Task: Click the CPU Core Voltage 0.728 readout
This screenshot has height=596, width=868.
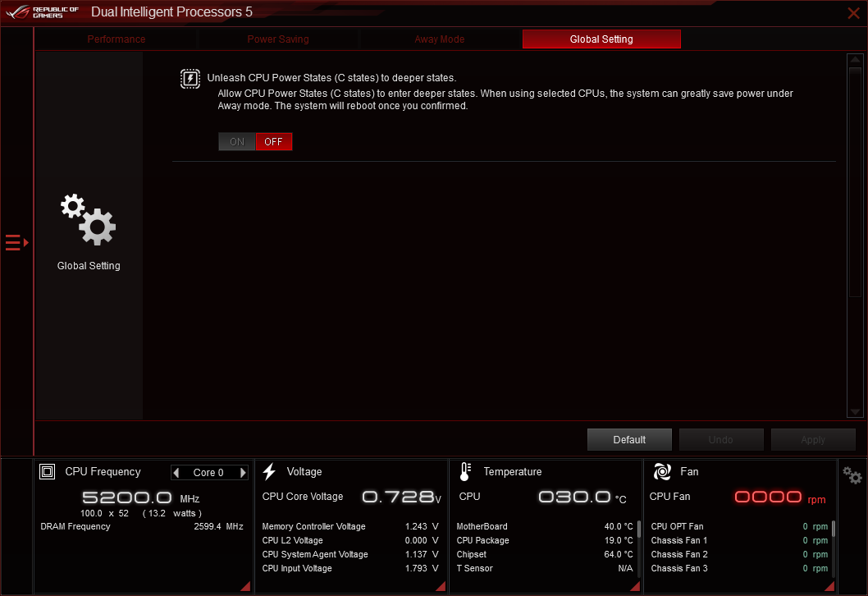Action: coord(401,497)
